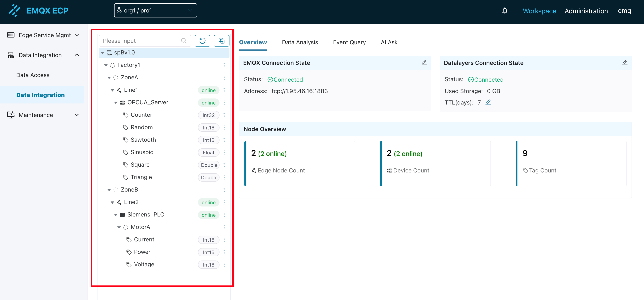Image resolution: width=644 pixels, height=300 pixels.
Task: Open more options for OPCUA_Server
Action: [x=224, y=103]
